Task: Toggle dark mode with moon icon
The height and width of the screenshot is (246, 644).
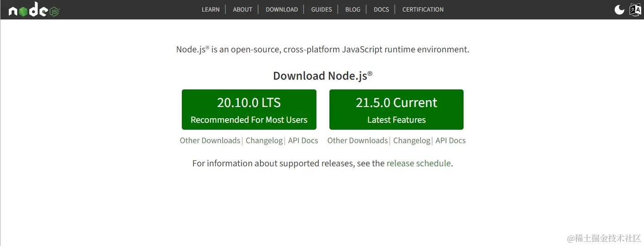Action: pos(619,9)
